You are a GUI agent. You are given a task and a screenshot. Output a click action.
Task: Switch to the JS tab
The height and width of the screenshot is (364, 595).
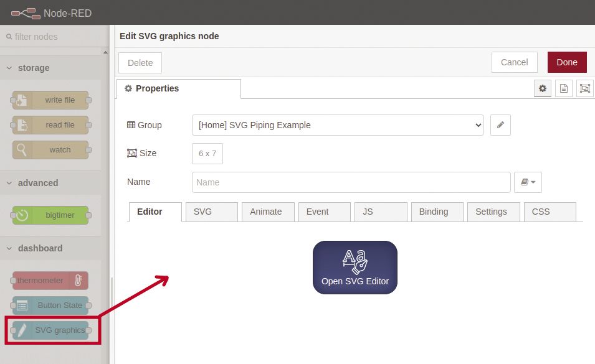click(381, 212)
